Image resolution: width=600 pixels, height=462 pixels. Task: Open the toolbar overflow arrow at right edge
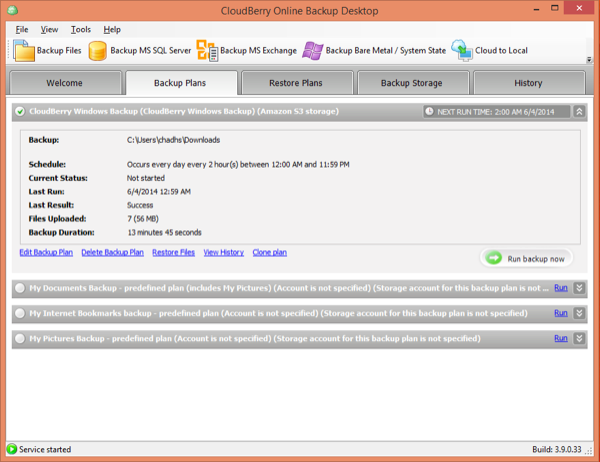(x=589, y=60)
